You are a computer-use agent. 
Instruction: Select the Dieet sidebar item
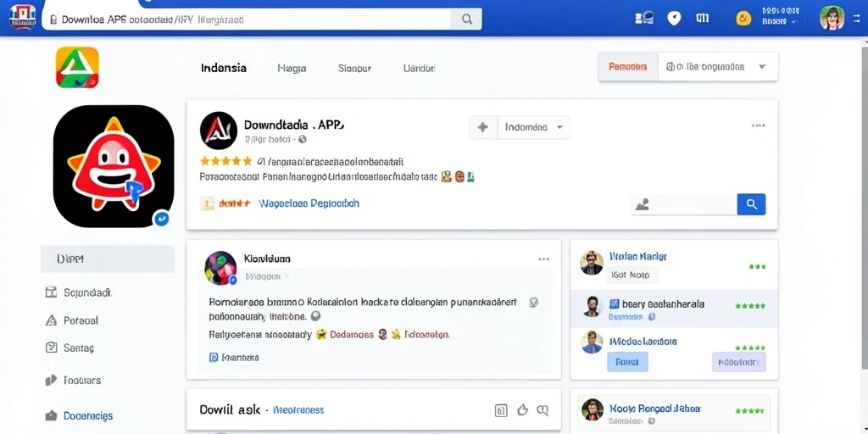(108, 259)
